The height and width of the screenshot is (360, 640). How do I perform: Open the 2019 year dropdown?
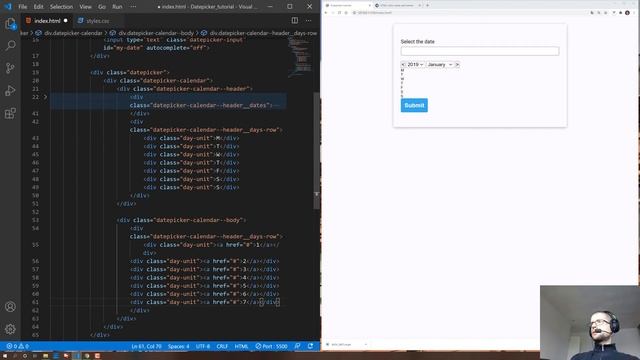pyautogui.click(x=415, y=64)
